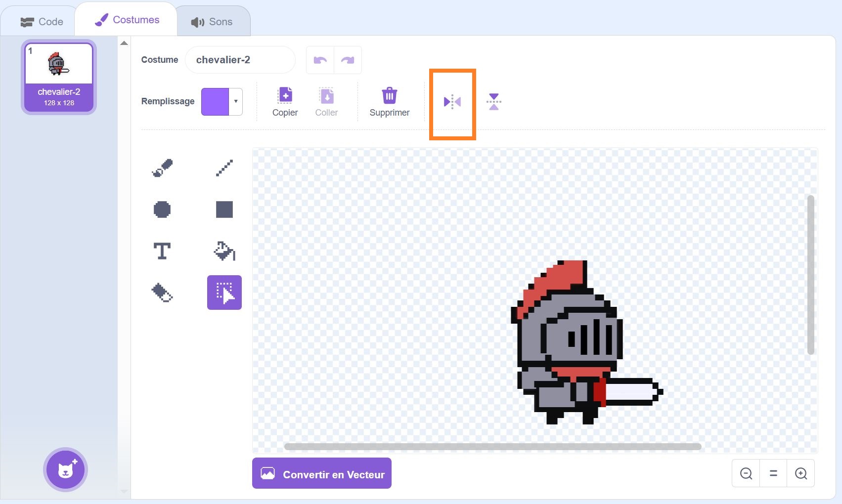842x504 pixels.
Task: Undo the last costume edit
Action: (x=320, y=60)
